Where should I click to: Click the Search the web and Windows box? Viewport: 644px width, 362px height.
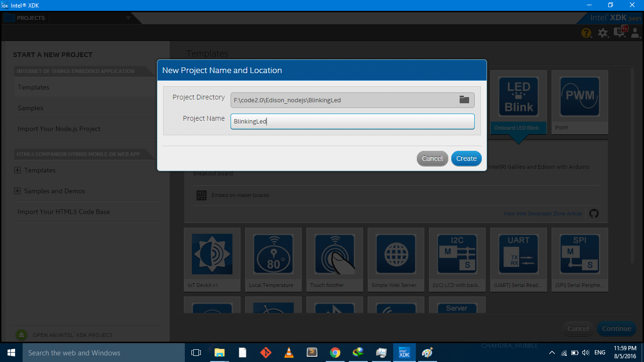pos(103,353)
